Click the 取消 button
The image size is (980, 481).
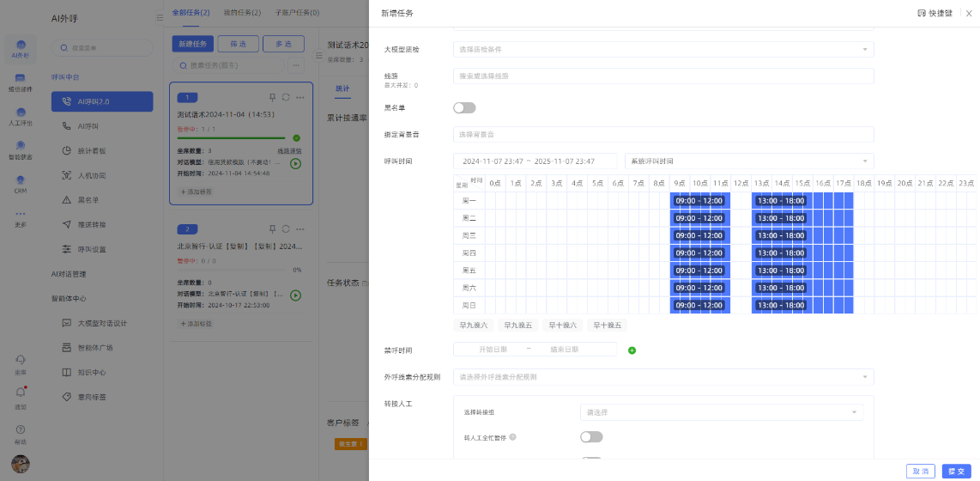point(920,471)
